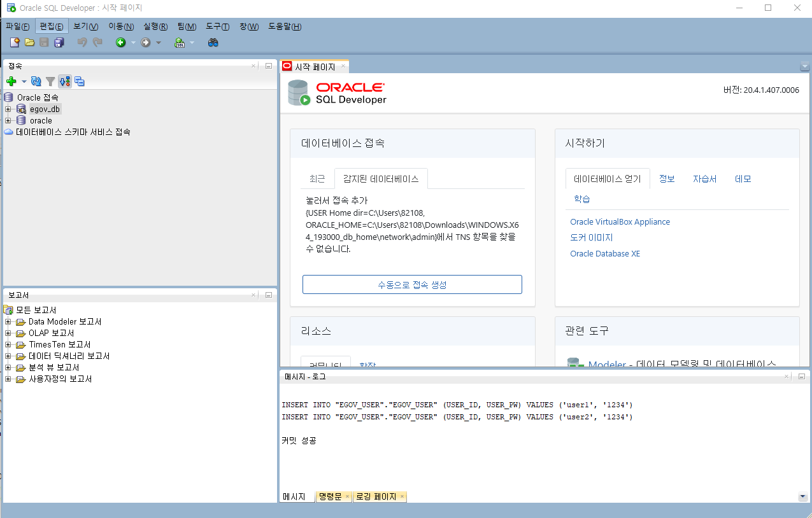
Task: Select the 데이터베이스 얻기 tab
Action: click(608, 179)
